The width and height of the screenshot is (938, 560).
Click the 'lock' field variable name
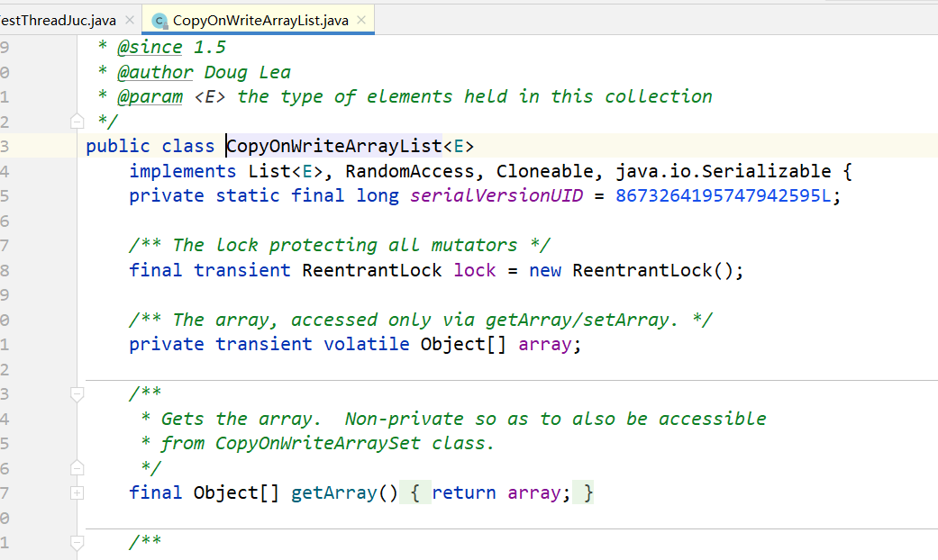pos(474,270)
